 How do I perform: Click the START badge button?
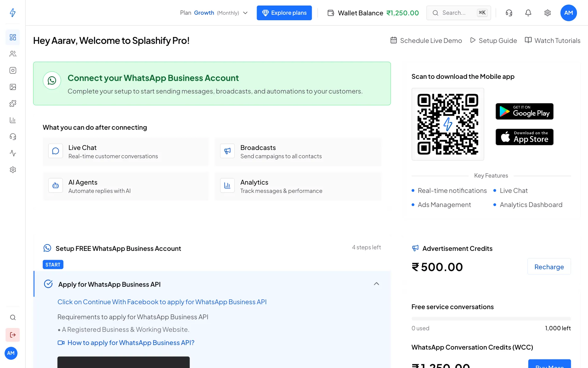(x=53, y=265)
